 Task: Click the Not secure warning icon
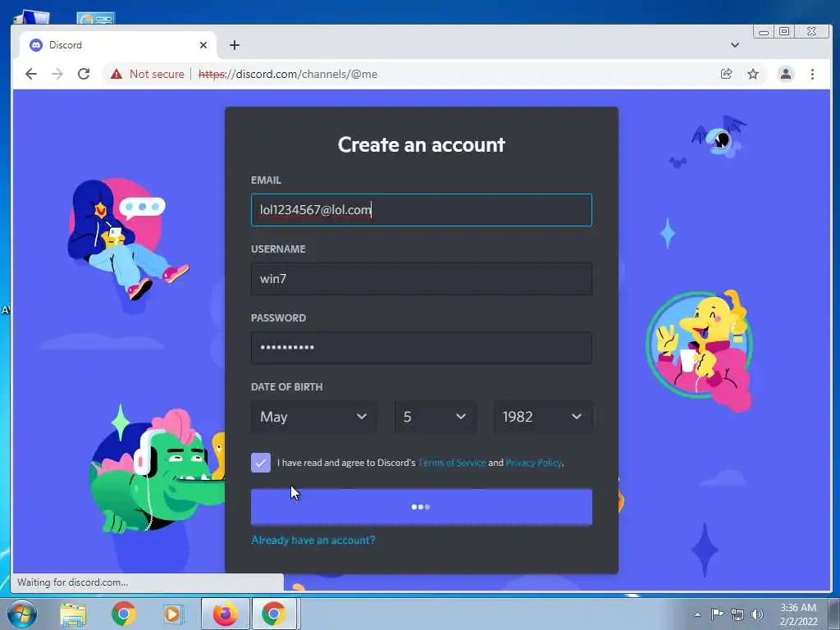click(x=116, y=74)
